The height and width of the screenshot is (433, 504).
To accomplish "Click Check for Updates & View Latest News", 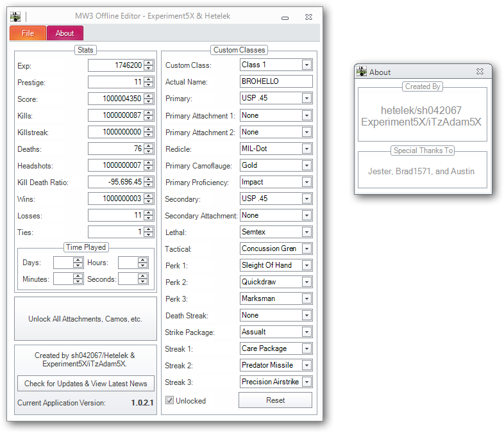I will pos(86,384).
